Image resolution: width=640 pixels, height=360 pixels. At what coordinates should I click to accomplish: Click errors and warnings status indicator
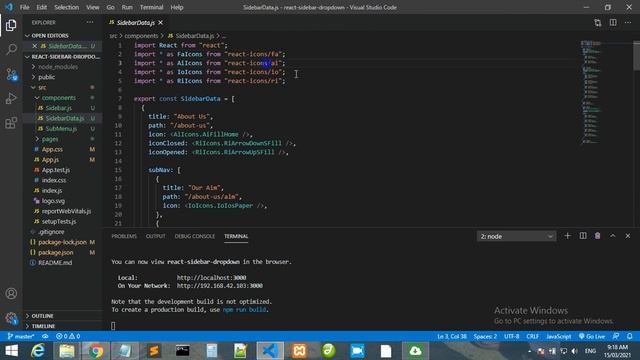point(68,336)
